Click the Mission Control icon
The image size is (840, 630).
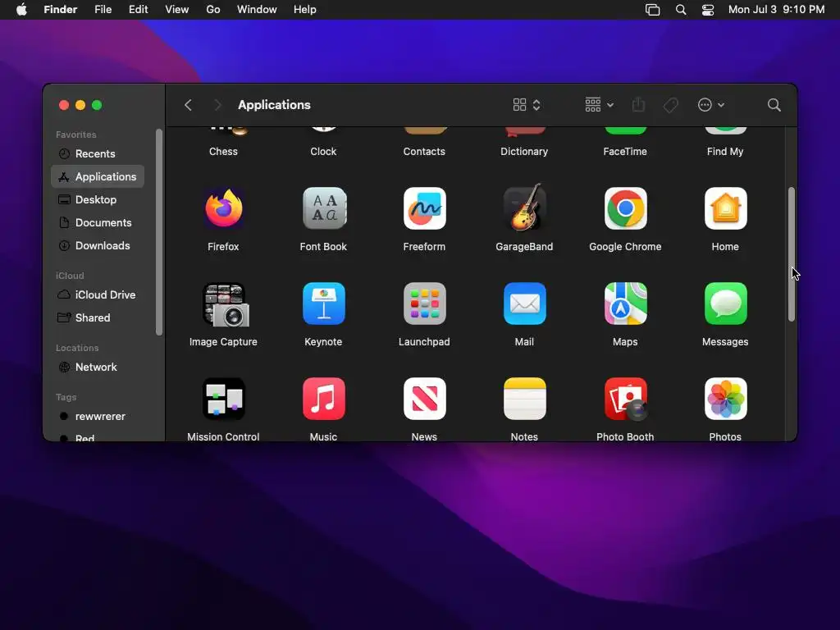point(223,399)
